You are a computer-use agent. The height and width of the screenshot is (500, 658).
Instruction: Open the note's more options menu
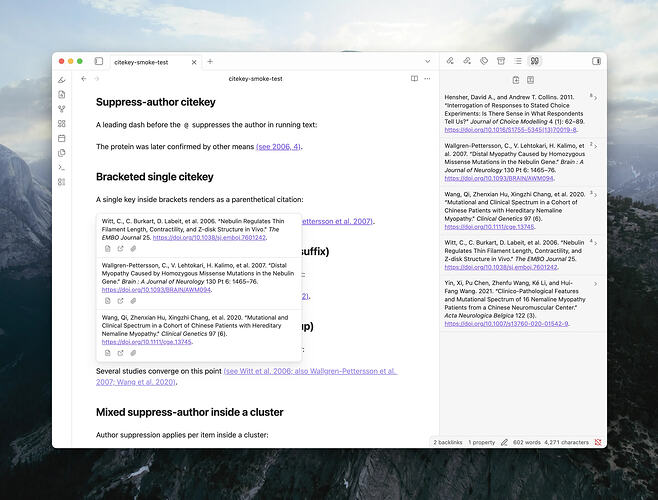point(427,79)
